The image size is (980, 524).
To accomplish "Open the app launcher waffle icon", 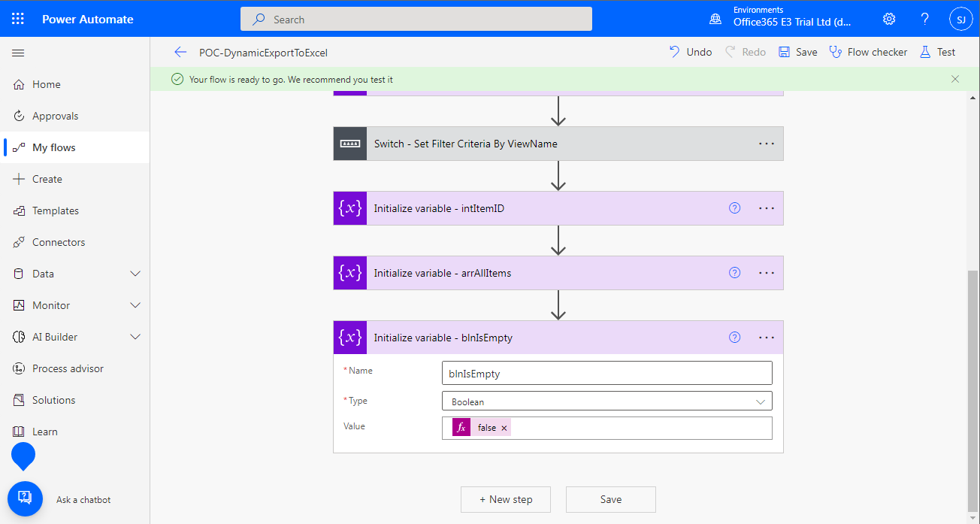I will click(x=18, y=19).
